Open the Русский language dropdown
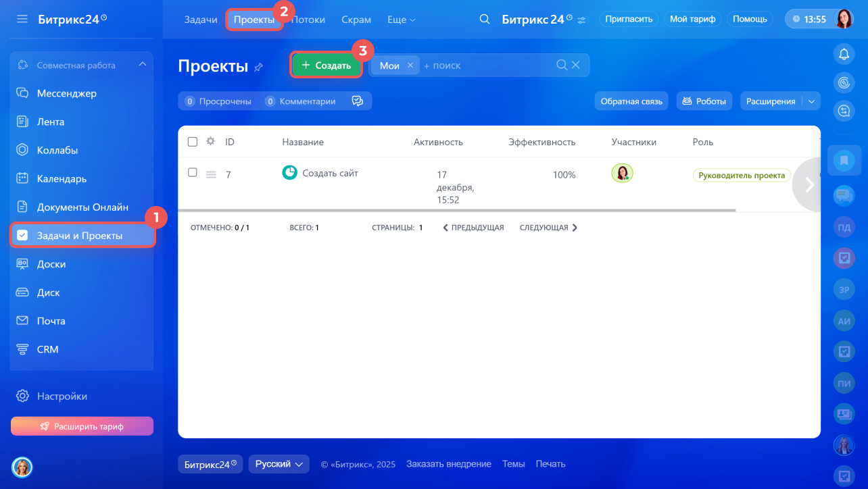The image size is (868, 489). tap(279, 464)
